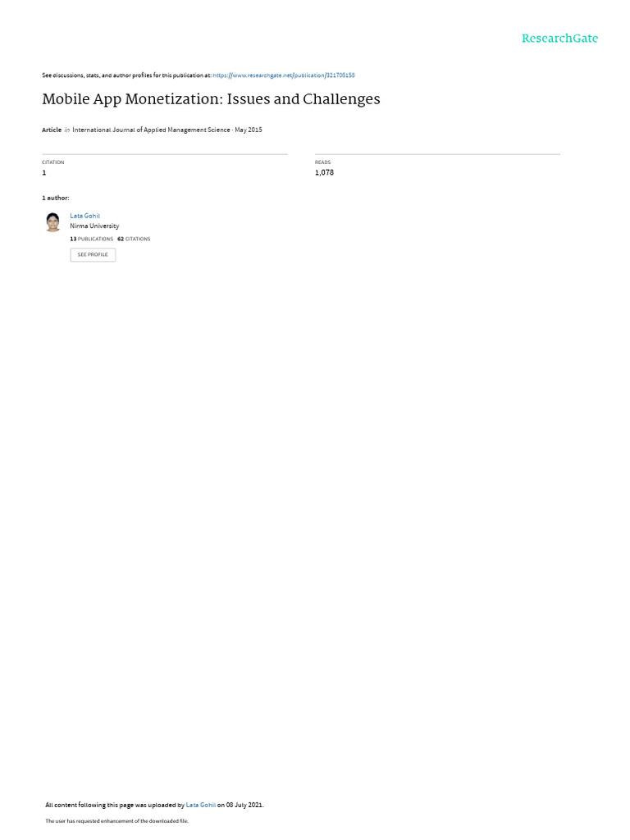Click the READS column label
Image resolution: width=630 pixels, height=840 pixels.
[x=322, y=162]
